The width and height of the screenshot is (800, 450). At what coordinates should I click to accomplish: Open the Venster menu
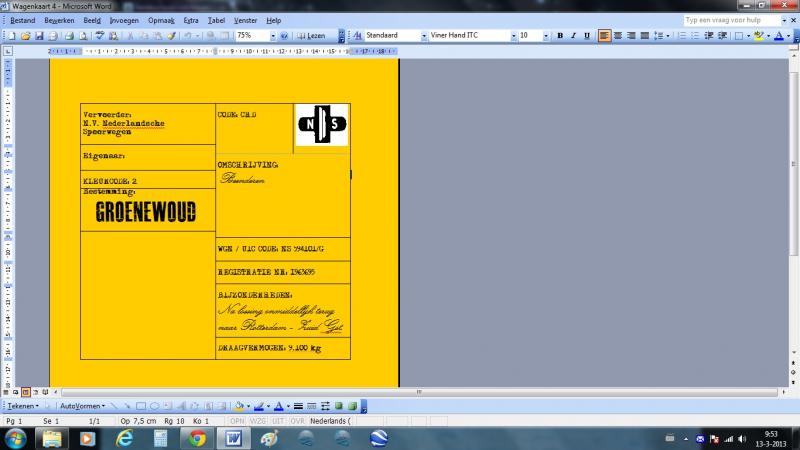point(245,20)
